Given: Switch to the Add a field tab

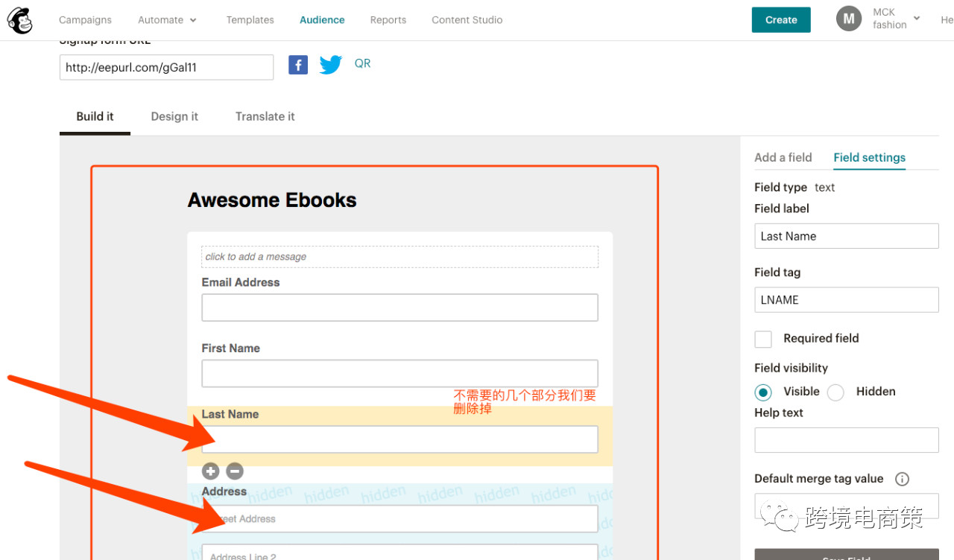Looking at the screenshot, I should pos(783,158).
